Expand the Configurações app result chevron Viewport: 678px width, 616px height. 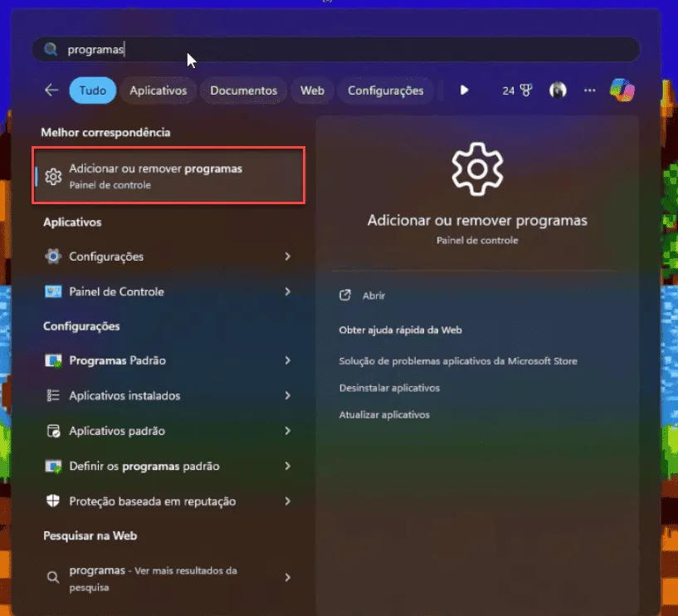[x=287, y=257]
